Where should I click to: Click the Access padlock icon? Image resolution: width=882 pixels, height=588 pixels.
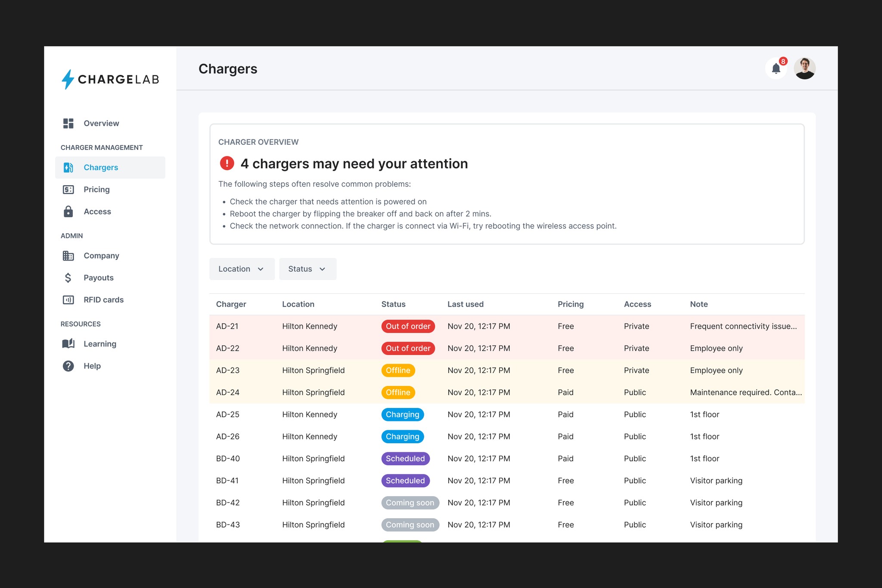68,212
